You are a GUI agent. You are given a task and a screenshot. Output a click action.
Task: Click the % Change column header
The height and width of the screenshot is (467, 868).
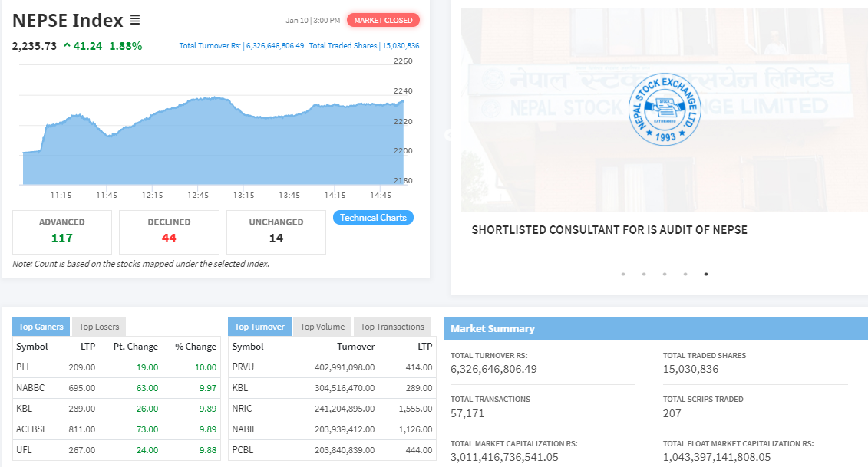pos(196,347)
